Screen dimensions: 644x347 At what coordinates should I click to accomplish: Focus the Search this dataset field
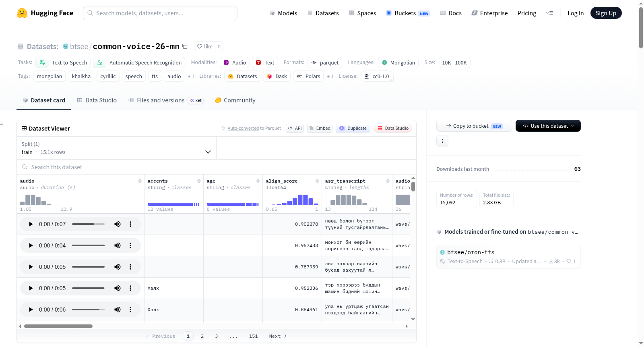pyautogui.click(x=217, y=167)
